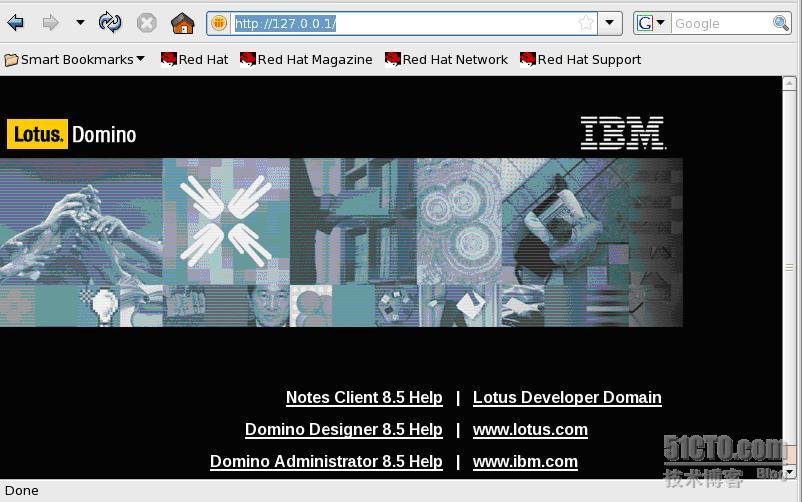Open Domino Designer 8.5 Help link
Viewport: 802px width, 502px height.
344,429
